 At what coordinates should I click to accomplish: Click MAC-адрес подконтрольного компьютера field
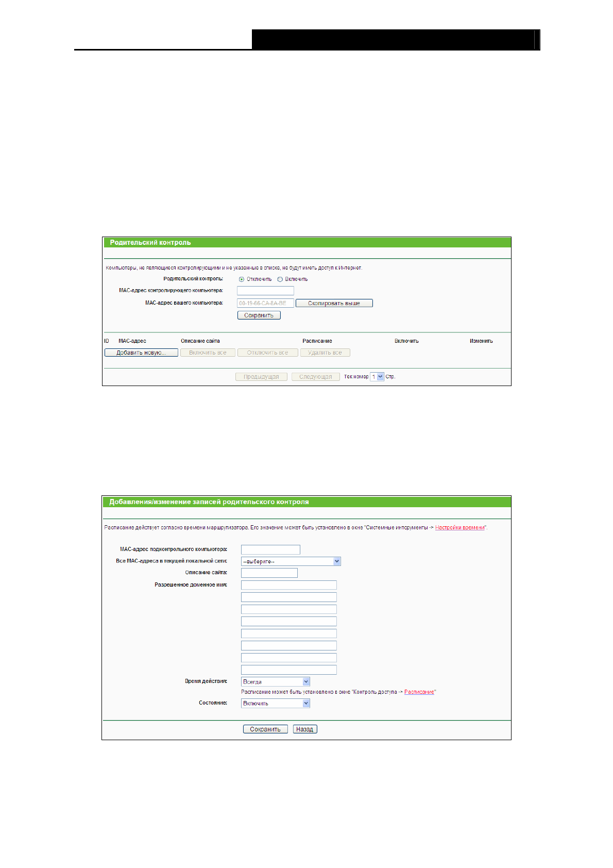point(270,549)
